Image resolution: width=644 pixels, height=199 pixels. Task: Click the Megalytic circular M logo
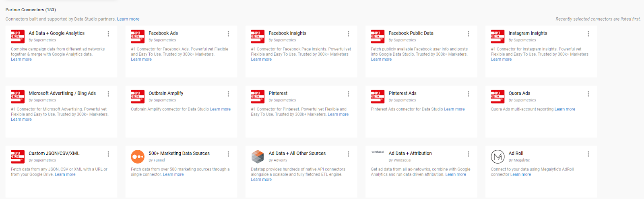point(497,156)
